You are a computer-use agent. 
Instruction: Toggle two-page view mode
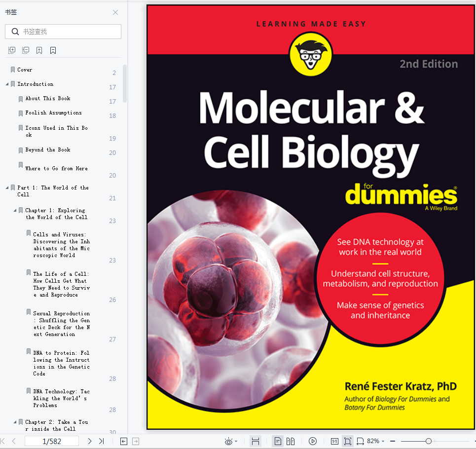click(291, 441)
